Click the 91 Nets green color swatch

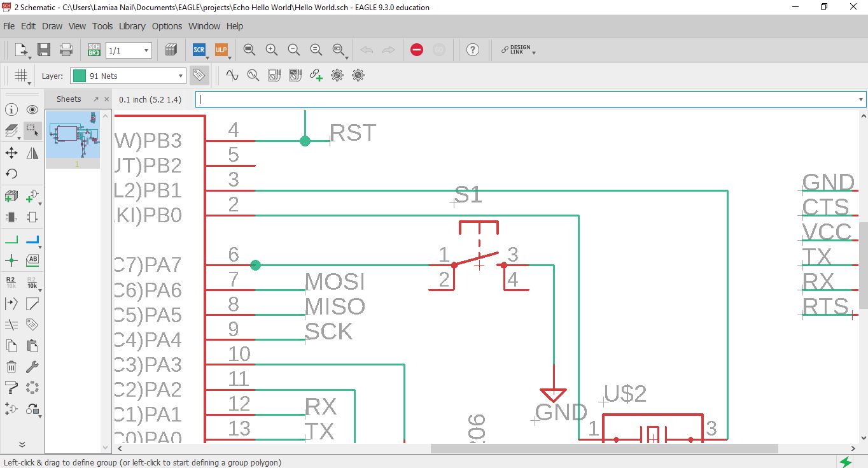pyautogui.click(x=79, y=76)
